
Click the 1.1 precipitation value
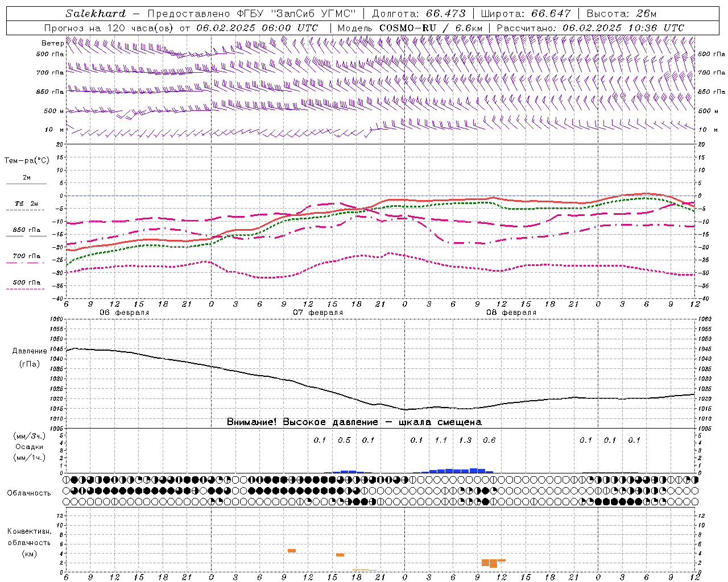pos(441,440)
